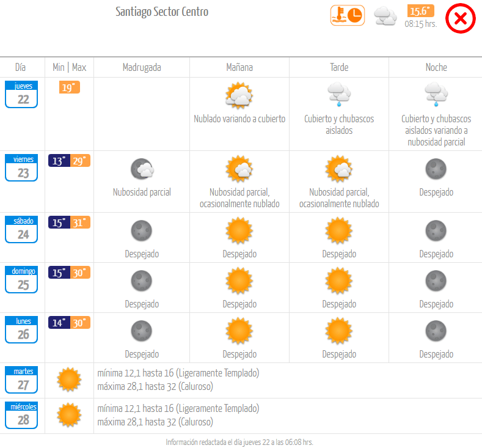The height and width of the screenshot is (448, 482).
Task: Click Thursday morning's cloudy sun icon
Action: [x=239, y=96]
